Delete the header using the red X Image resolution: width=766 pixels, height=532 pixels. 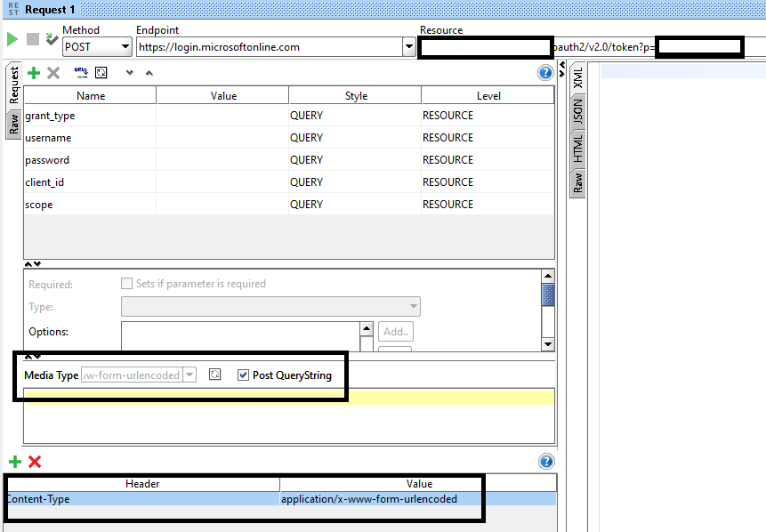(35, 461)
